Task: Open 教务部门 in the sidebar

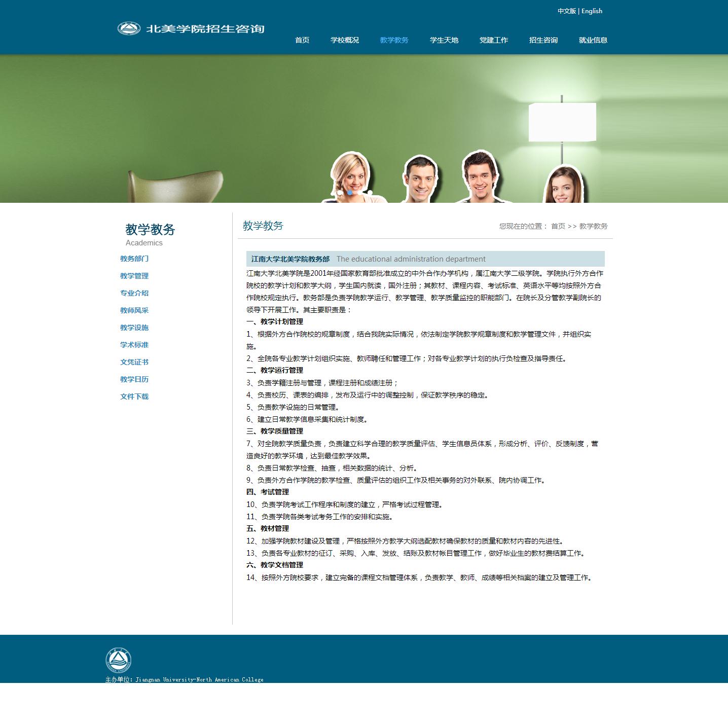Action: tap(134, 259)
